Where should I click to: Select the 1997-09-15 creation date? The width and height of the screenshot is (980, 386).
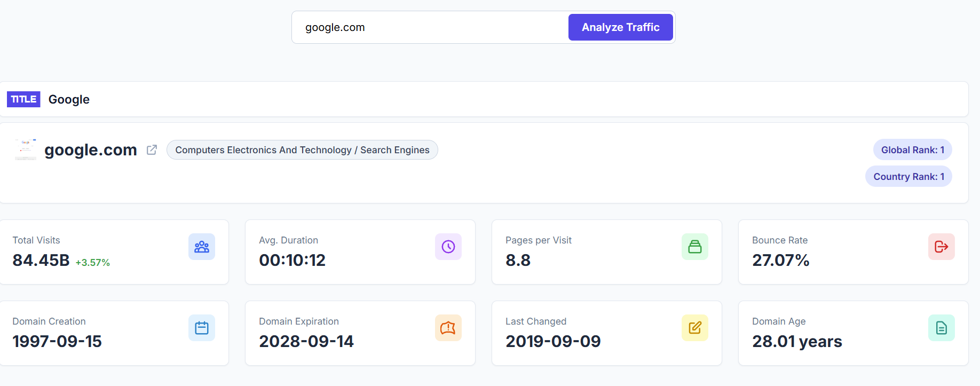pos(57,342)
